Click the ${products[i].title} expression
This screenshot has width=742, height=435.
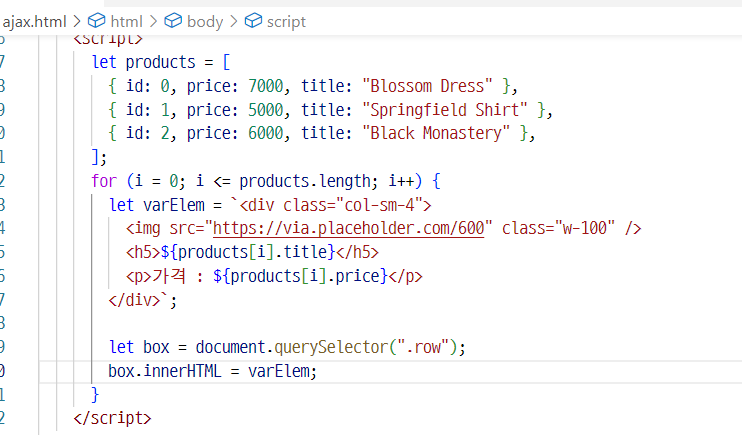pos(248,252)
